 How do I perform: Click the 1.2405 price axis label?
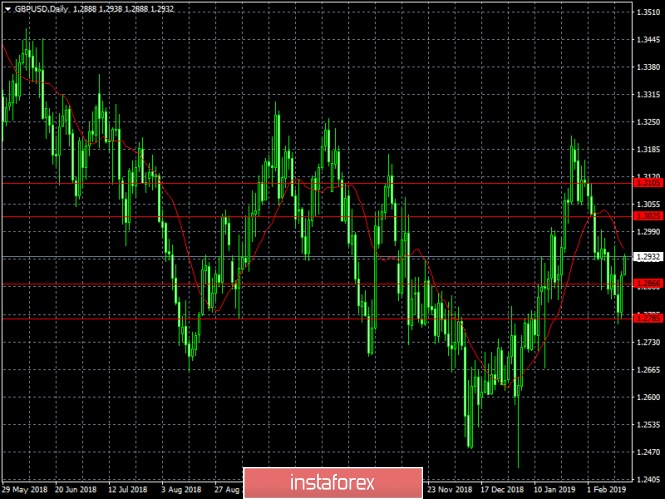648,479
